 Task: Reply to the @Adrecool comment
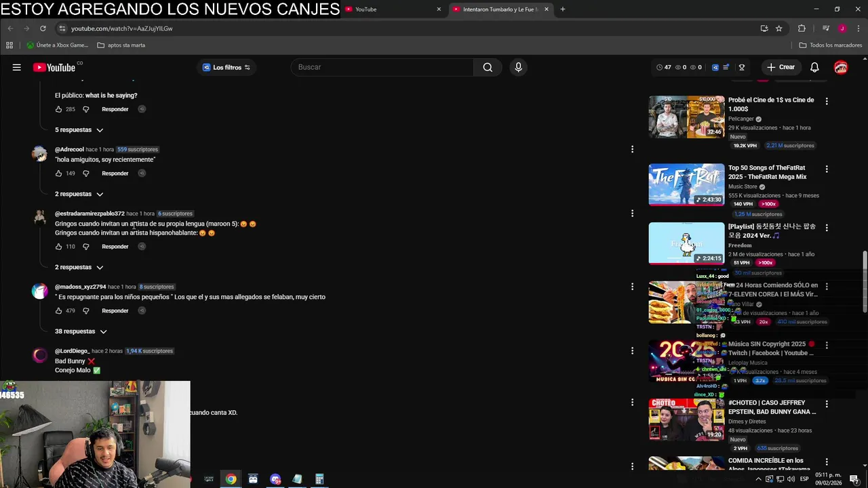pyautogui.click(x=115, y=174)
